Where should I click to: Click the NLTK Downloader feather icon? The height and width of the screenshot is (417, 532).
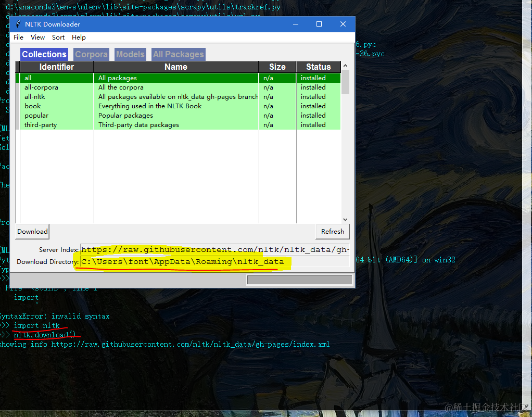click(18, 24)
